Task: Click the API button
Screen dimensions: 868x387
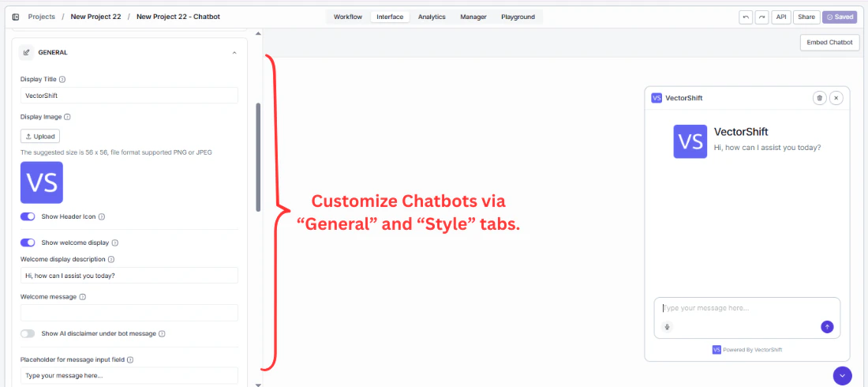Action: tap(781, 17)
